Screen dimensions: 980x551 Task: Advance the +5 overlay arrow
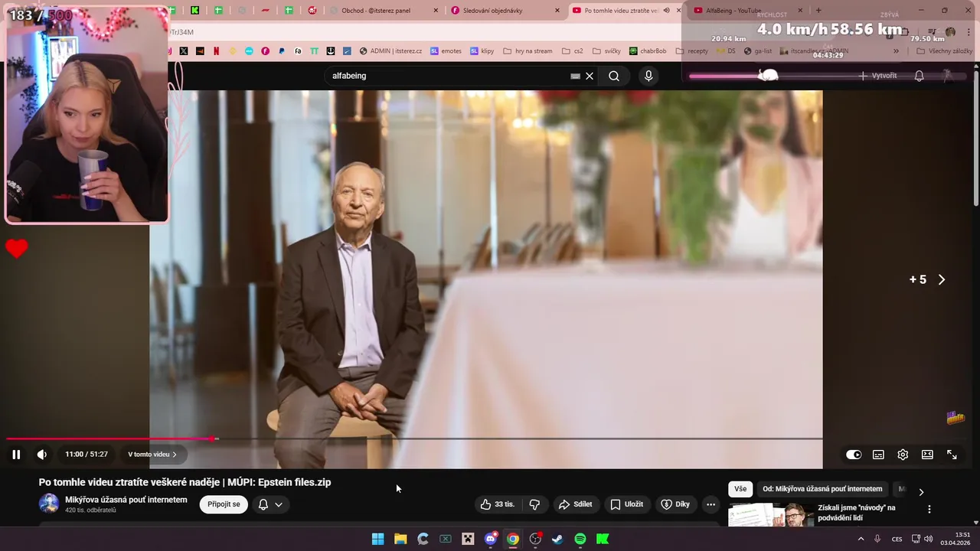tap(942, 279)
